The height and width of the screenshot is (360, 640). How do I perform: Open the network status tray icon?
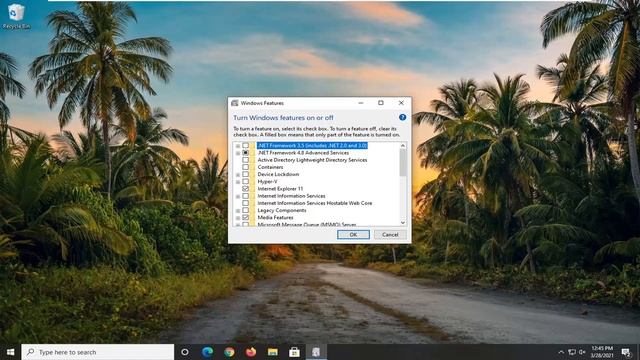click(x=572, y=352)
